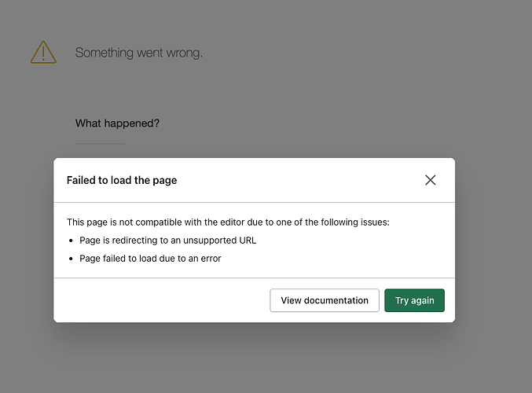The width and height of the screenshot is (532, 393).
Task: Click the Try again button
Action: (414, 300)
